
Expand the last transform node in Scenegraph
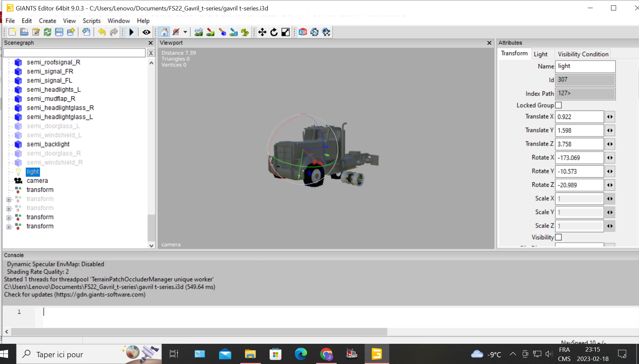coord(9,227)
